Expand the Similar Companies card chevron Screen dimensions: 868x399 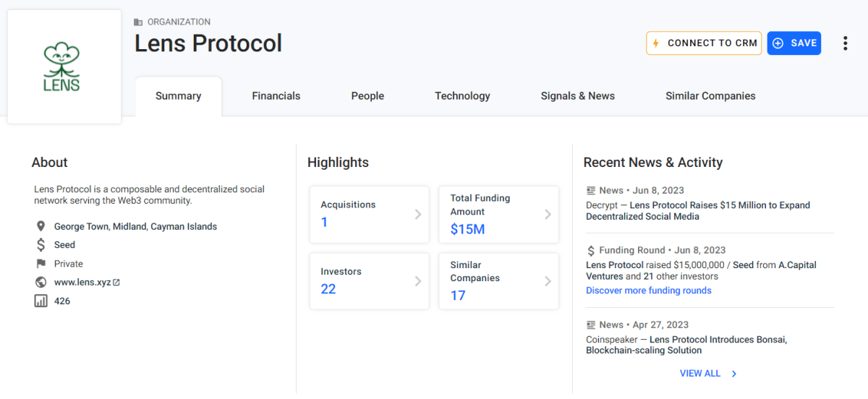pyautogui.click(x=548, y=281)
